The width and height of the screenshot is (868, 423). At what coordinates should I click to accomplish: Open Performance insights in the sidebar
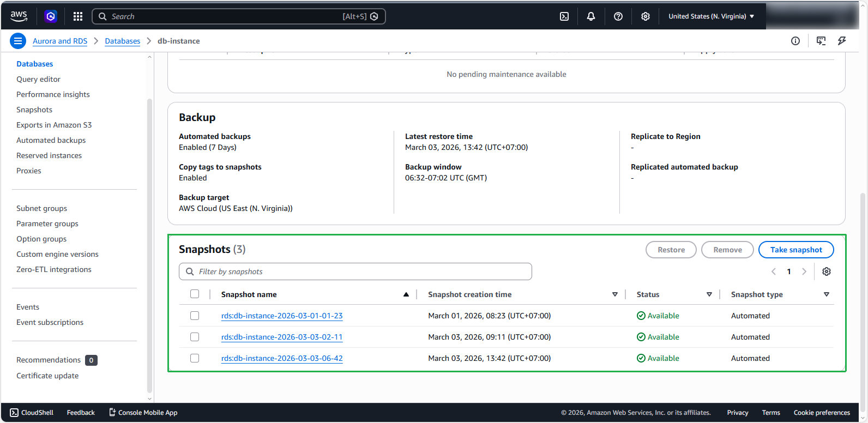point(53,94)
